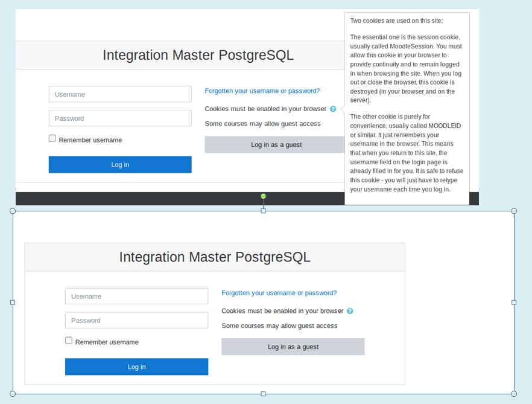532x404 pixels.
Task: Click the cookies help icon in the bottom form
Action: click(350, 311)
